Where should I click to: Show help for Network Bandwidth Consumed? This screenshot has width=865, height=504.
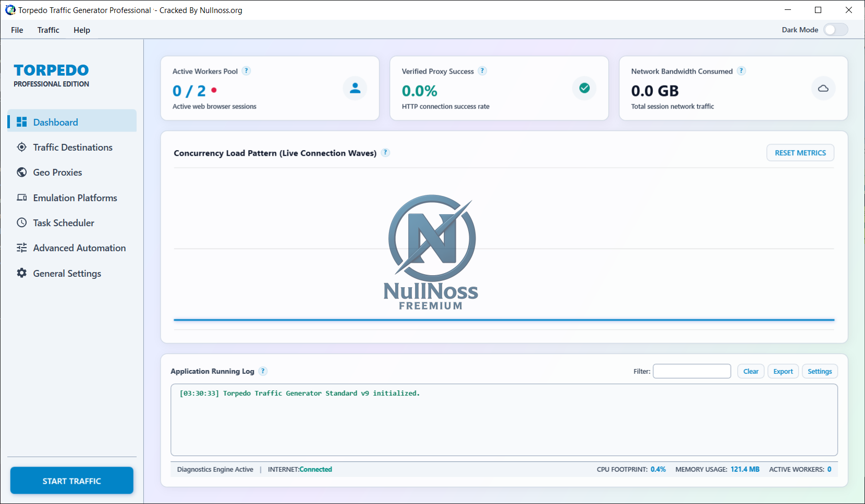point(741,71)
